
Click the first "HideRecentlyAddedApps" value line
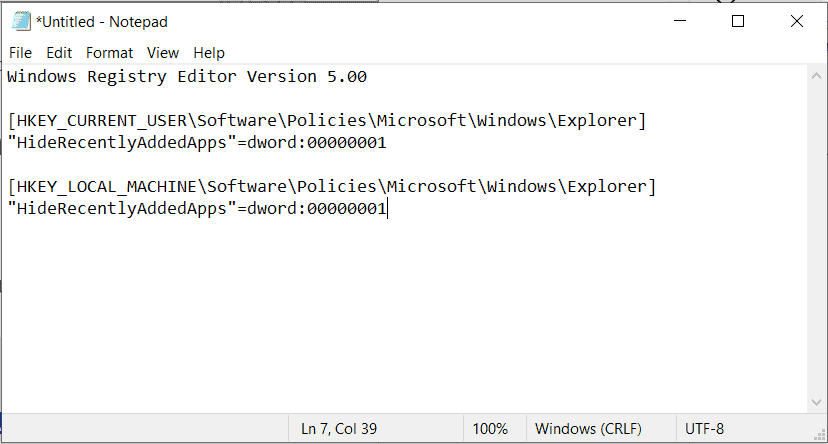coord(196,143)
